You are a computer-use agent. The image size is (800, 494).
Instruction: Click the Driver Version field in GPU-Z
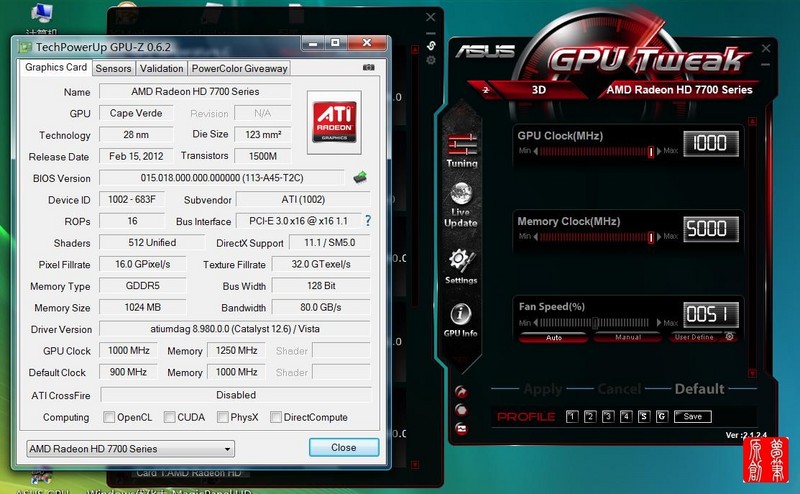pyautogui.click(x=235, y=329)
